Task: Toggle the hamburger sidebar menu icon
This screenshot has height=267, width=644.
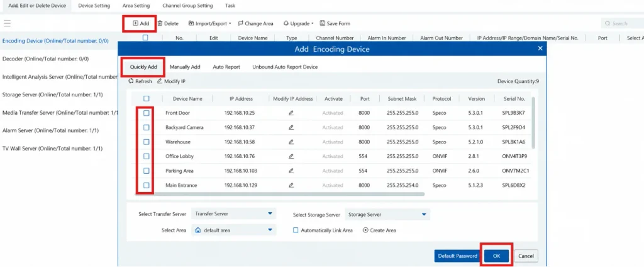Action: click(x=7, y=23)
